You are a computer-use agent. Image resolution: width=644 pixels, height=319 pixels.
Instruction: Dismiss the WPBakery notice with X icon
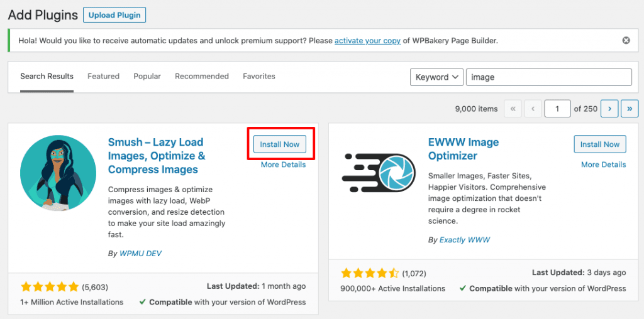pos(626,41)
